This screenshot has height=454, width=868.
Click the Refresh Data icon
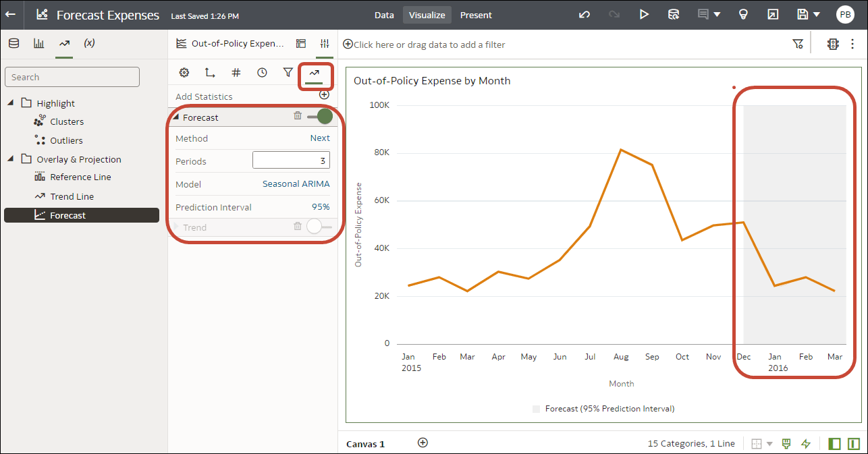click(x=674, y=14)
